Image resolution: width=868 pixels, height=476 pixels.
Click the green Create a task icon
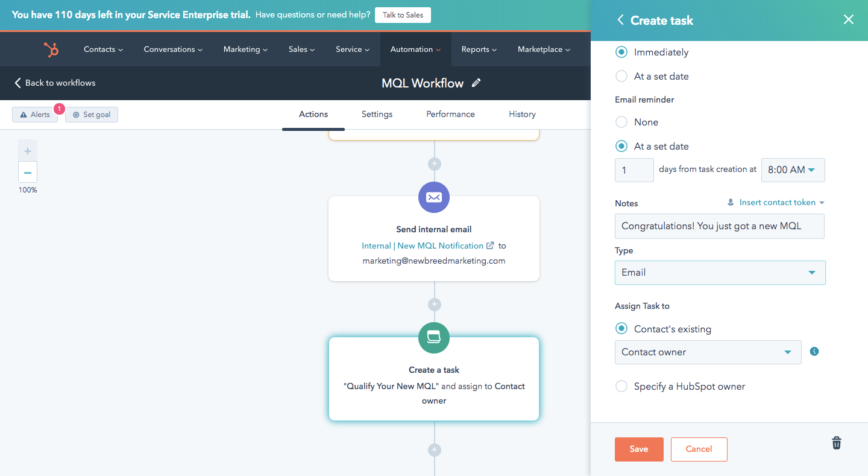tap(434, 338)
